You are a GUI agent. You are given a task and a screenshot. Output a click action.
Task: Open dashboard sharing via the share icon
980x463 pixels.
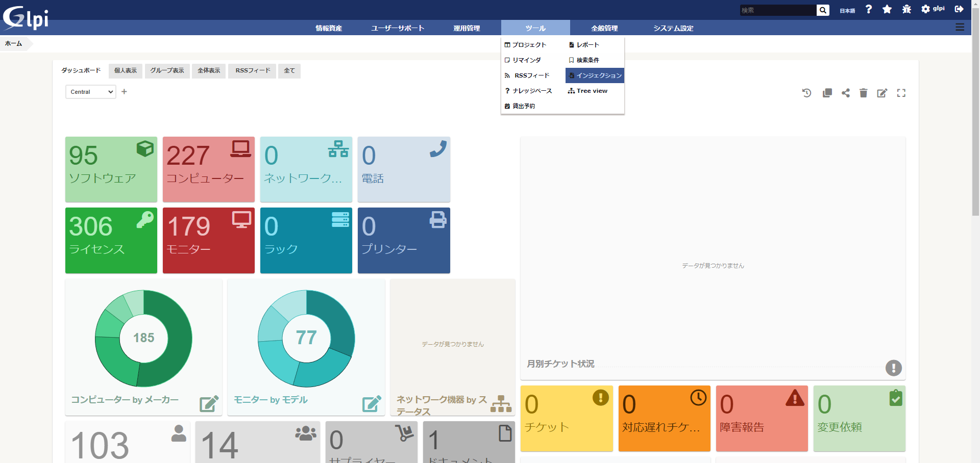[x=846, y=93]
